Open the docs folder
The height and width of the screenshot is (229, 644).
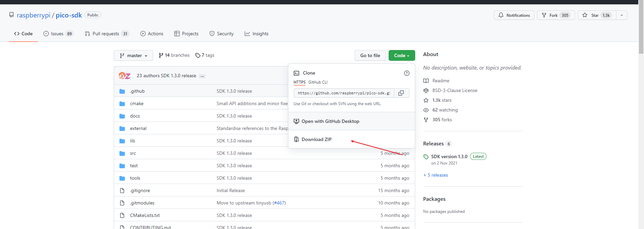click(x=135, y=116)
